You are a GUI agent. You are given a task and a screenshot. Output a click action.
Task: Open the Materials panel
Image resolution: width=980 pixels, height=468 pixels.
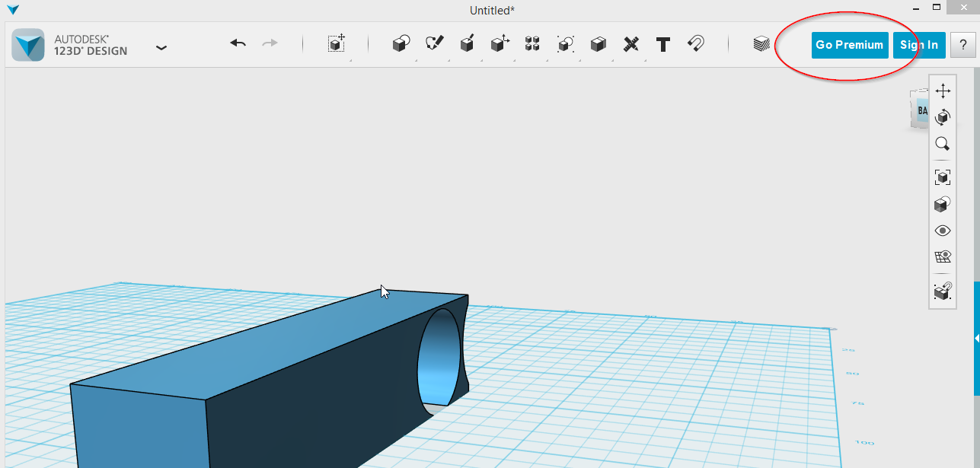761,44
